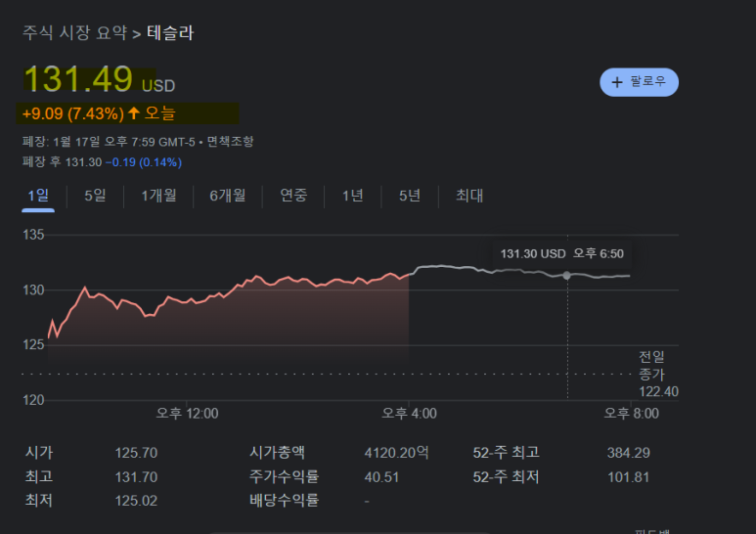Open the 면책조항 disclaimer link
The image size is (756, 534).
[x=230, y=142]
